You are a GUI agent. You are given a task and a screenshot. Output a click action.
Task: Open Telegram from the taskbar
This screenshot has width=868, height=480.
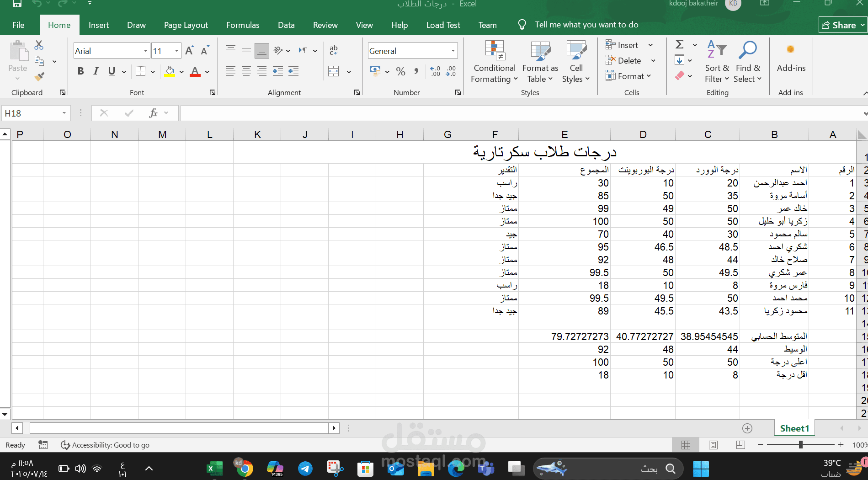click(x=305, y=468)
